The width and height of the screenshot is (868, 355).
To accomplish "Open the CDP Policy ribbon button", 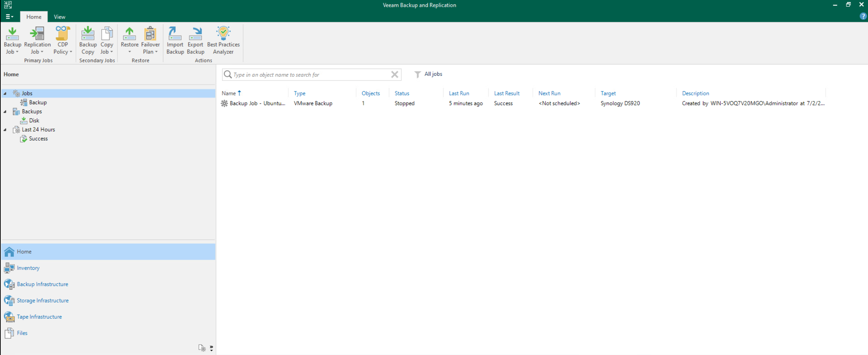I will pyautogui.click(x=63, y=40).
